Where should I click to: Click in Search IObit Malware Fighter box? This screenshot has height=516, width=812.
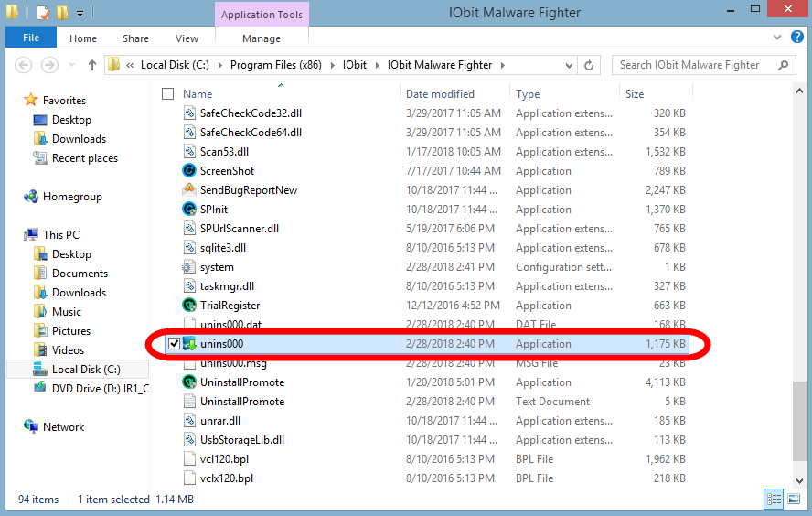689,65
